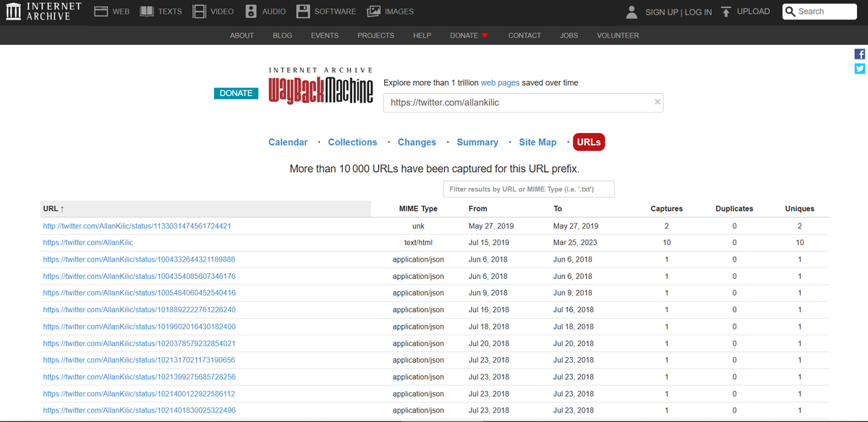Open status/1018892222761226240 URL link
The height and width of the screenshot is (422, 868).
click(x=139, y=310)
